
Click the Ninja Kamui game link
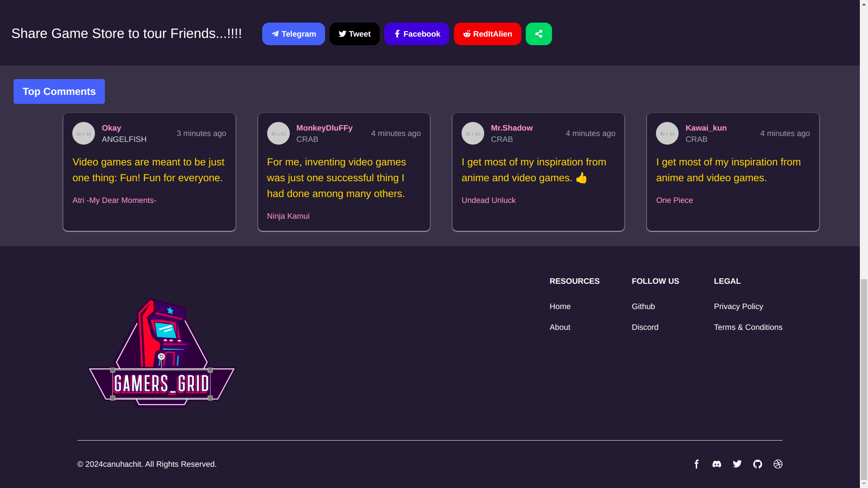click(288, 216)
